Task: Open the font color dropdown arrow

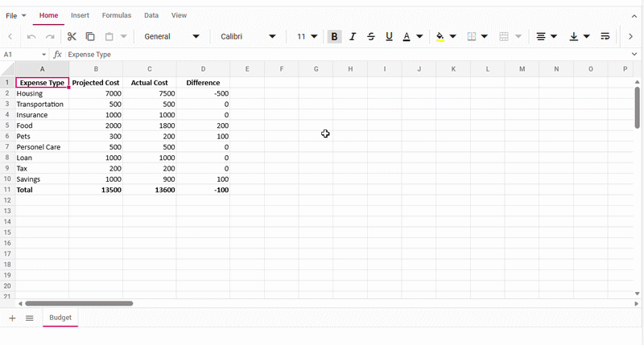Action: (x=419, y=36)
